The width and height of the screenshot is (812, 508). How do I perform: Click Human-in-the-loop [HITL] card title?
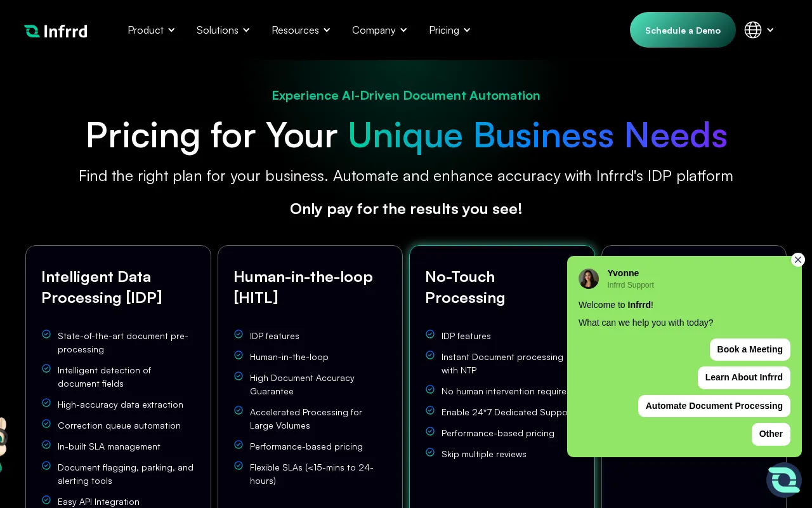tap(303, 287)
